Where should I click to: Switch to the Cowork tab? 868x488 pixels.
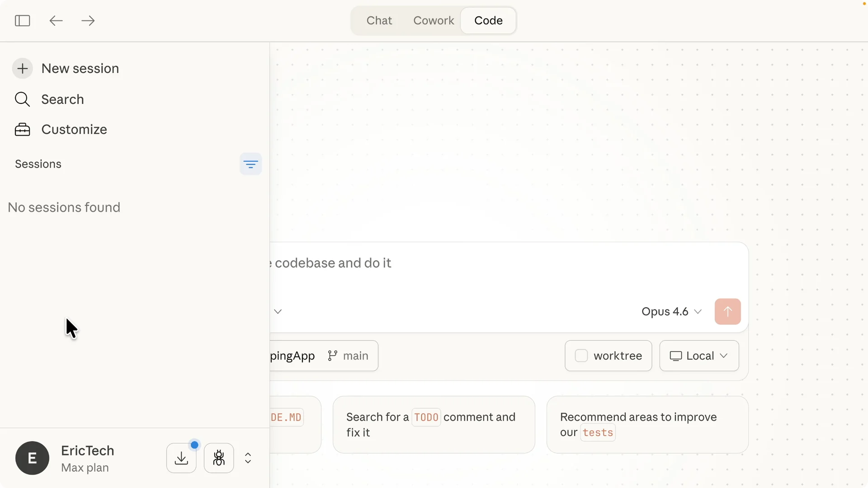coord(434,21)
